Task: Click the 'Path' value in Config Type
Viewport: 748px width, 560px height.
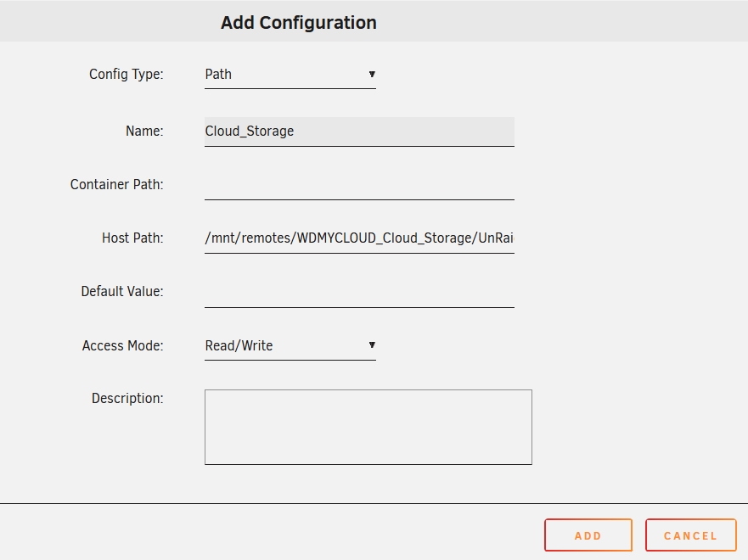Action: point(219,75)
